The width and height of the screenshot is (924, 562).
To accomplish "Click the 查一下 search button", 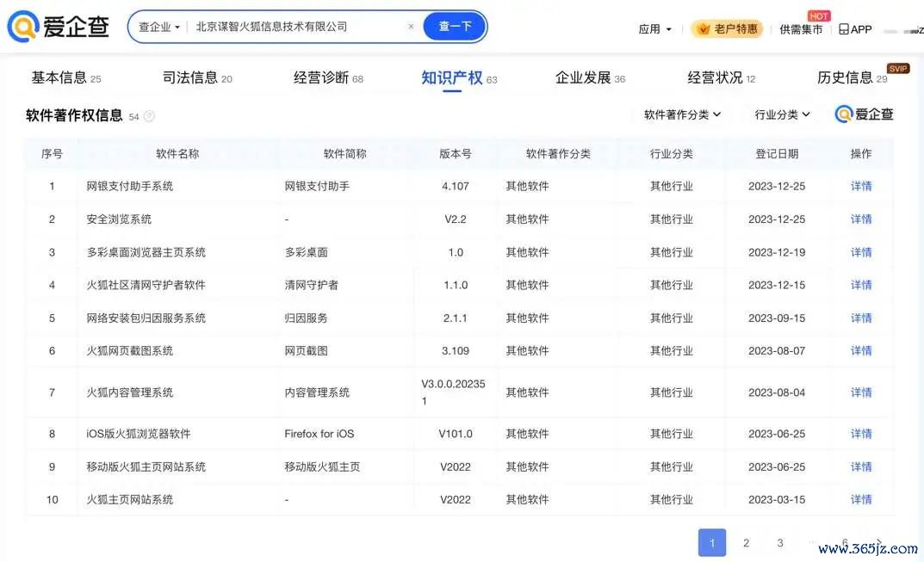I will (x=455, y=27).
